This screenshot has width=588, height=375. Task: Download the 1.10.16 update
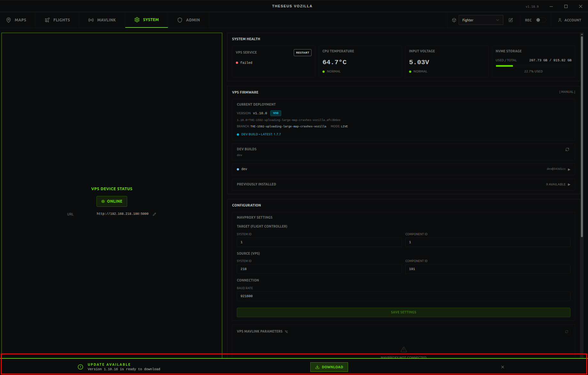point(329,367)
